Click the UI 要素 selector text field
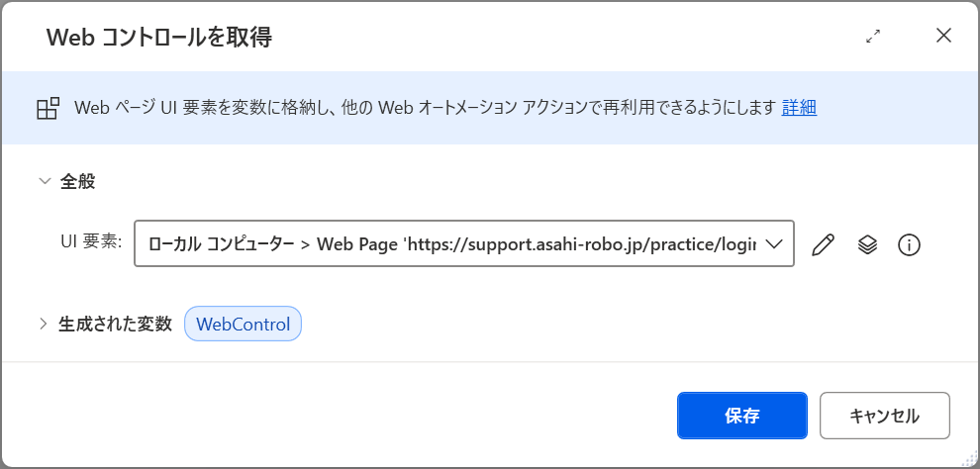Image resolution: width=980 pixels, height=469 pixels. click(463, 243)
